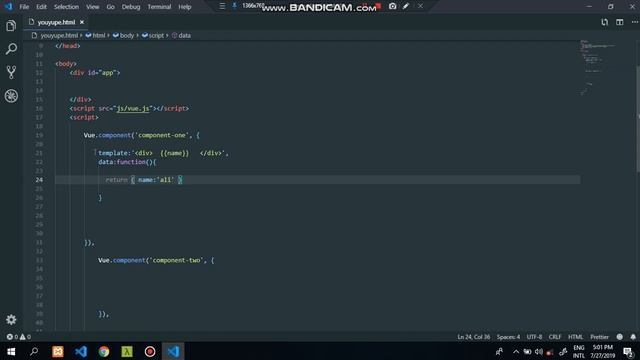Open the People icon in system tray
The image size is (640, 360).
point(499,351)
